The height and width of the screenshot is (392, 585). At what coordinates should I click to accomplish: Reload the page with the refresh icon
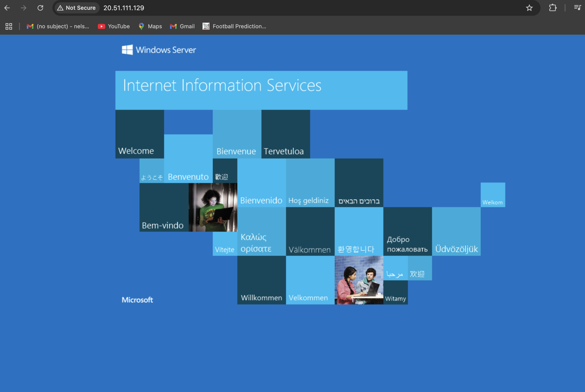pos(40,8)
